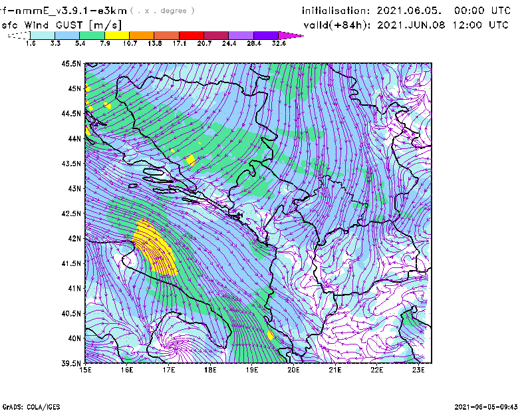Click the small yellow gust patch near 43.5N 17.5E
Viewport: 532px width, 411px height.
[x=191, y=160]
